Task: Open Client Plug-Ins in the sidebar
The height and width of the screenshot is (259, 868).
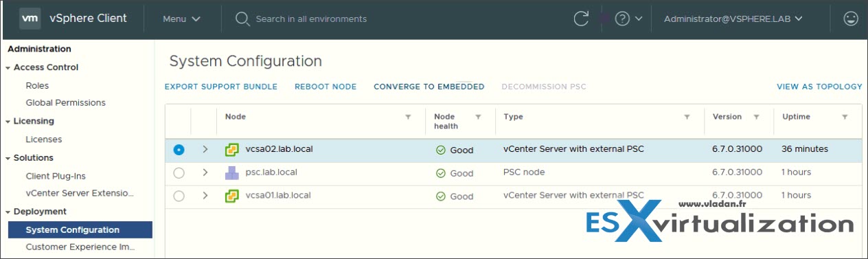Action: pyautogui.click(x=56, y=176)
